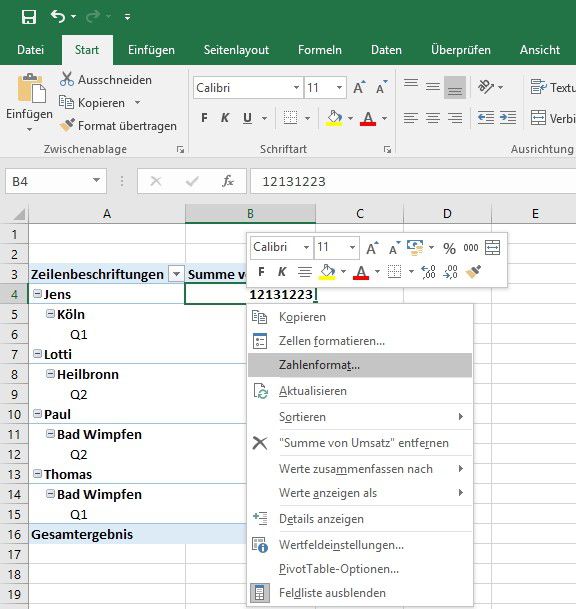Screen dimensions: 576x609
Task: Click the merge cells icon
Action: coord(538,118)
